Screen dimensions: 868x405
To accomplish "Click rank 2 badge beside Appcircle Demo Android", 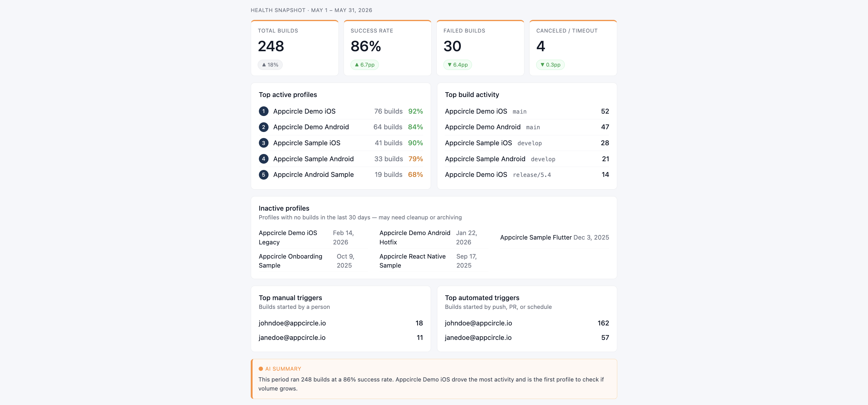I will pos(263,127).
